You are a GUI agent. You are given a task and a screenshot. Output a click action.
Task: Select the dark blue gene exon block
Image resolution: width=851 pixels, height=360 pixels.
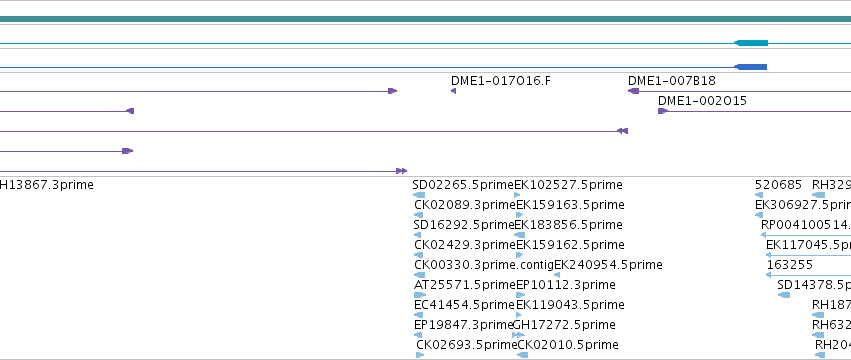(x=751, y=67)
